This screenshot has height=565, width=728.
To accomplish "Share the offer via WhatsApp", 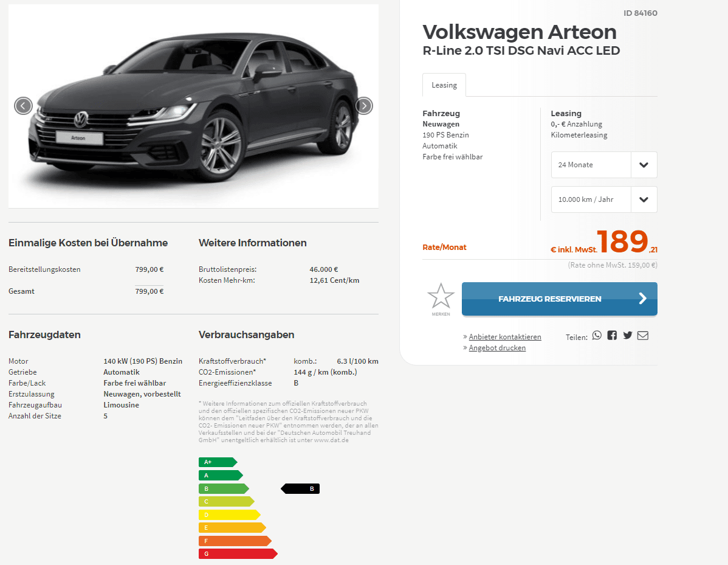I will pos(597,336).
